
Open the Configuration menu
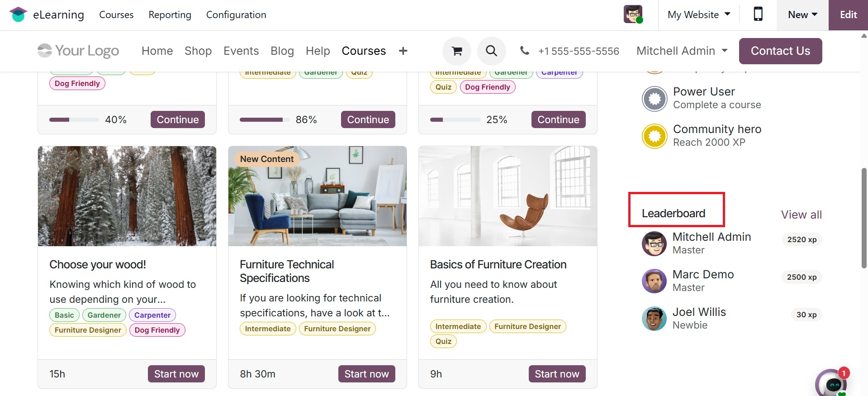(x=236, y=14)
